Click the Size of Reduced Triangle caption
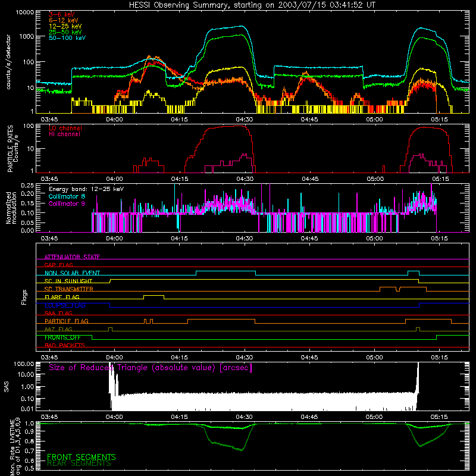476x476 pixels. point(151,368)
